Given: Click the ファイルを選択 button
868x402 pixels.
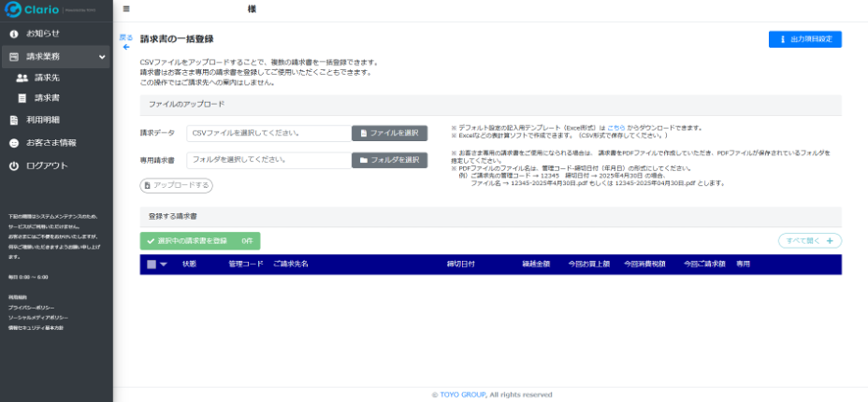Looking at the screenshot, I should tap(390, 134).
